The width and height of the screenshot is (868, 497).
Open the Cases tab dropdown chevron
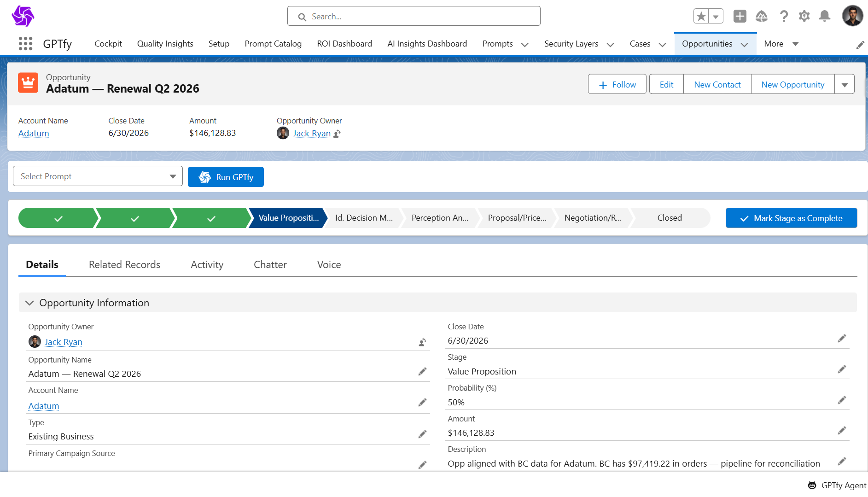(x=663, y=45)
